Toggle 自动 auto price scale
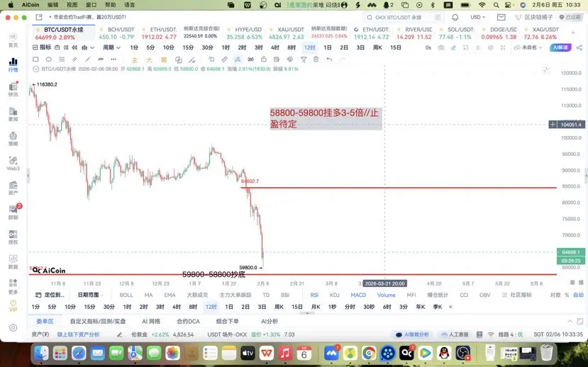This screenshot has width=588, height=367. (x=579, y=295)
